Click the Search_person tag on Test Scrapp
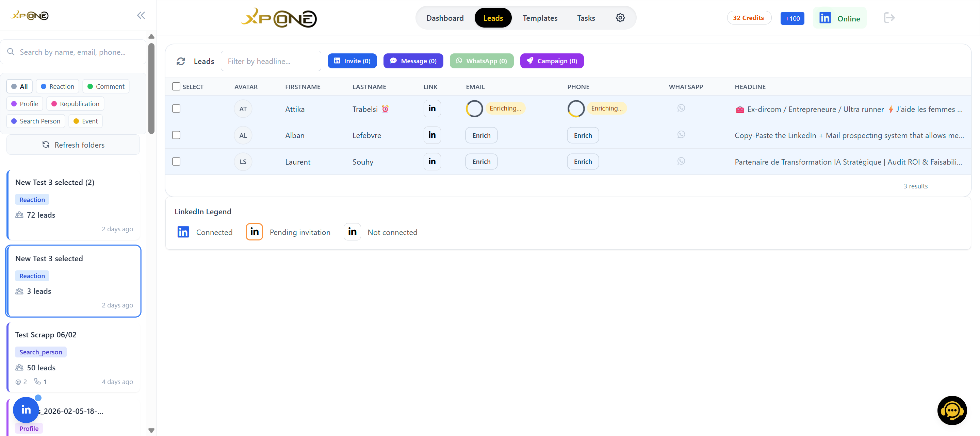This screenshot has width=980, height=436. coord(41,352)
